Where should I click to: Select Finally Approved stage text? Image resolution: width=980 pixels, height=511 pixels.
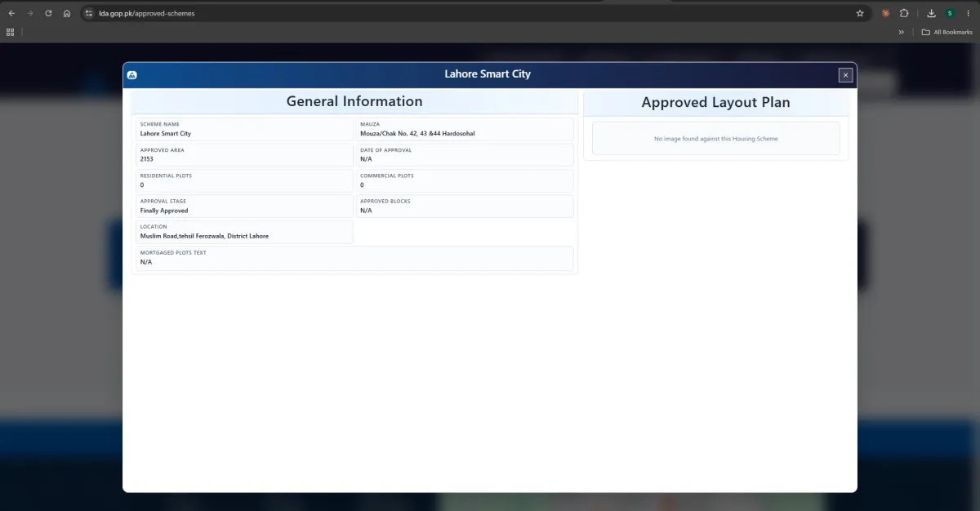point(164,211)
